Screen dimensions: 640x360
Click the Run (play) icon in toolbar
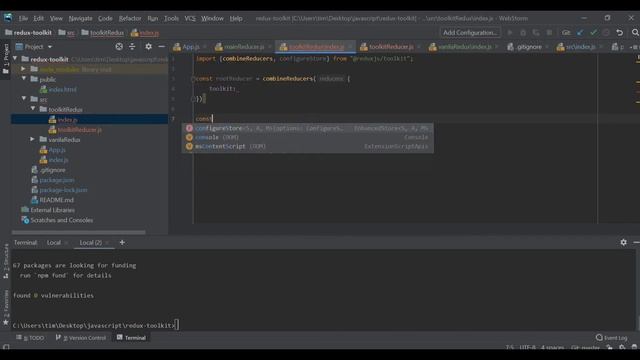pyautogui.click(x=510, y=33)
